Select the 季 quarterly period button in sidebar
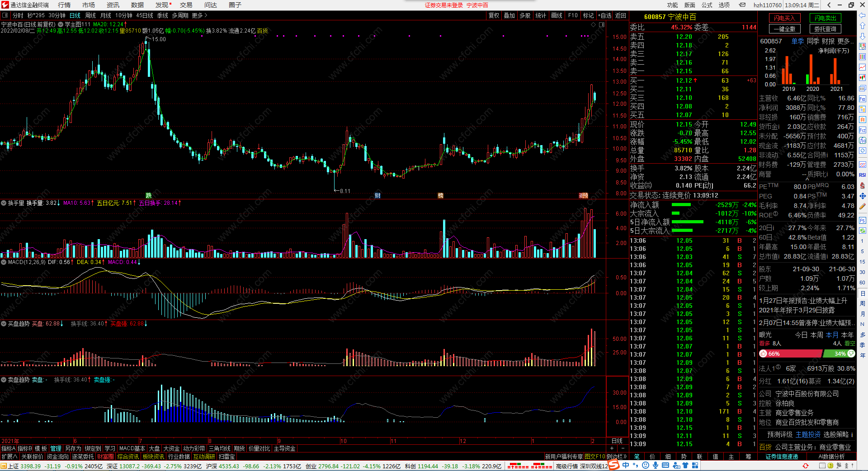The height and width of the screenshot is (471, 868). (862, 345)
